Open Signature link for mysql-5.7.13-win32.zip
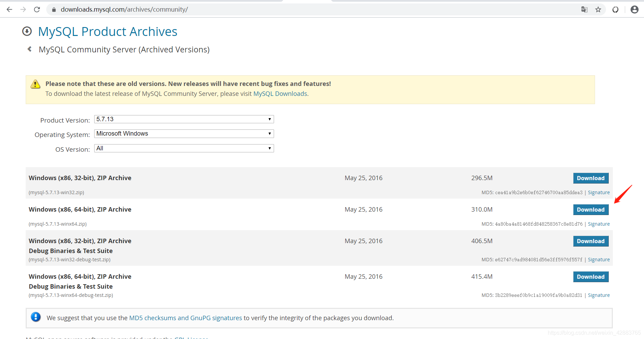Screen dimensions: 644x339 tap(599, 192)
